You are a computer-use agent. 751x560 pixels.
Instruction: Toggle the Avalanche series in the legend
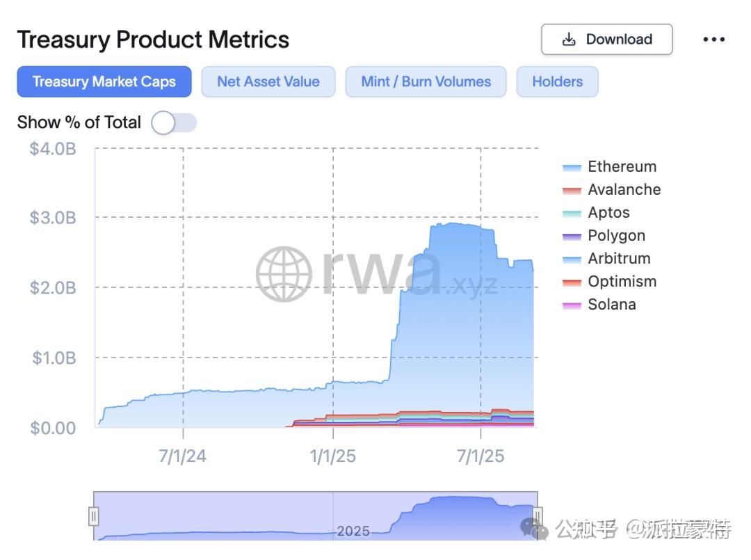pyautogui.click(x=624, y=189)
